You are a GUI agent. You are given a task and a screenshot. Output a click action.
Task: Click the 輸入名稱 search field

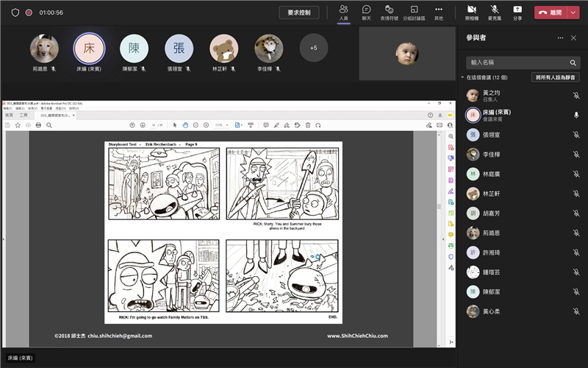[x=514, y=63]
